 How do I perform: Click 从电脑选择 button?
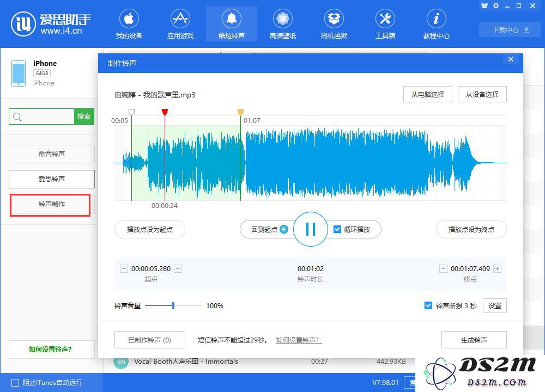click(x=427, y=94)
